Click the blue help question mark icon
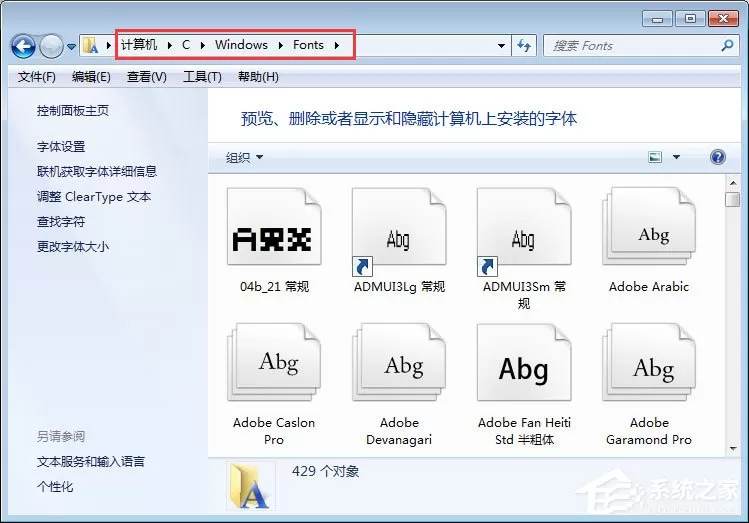The height and width of the screenshot is (523, 749). (717, 157)
